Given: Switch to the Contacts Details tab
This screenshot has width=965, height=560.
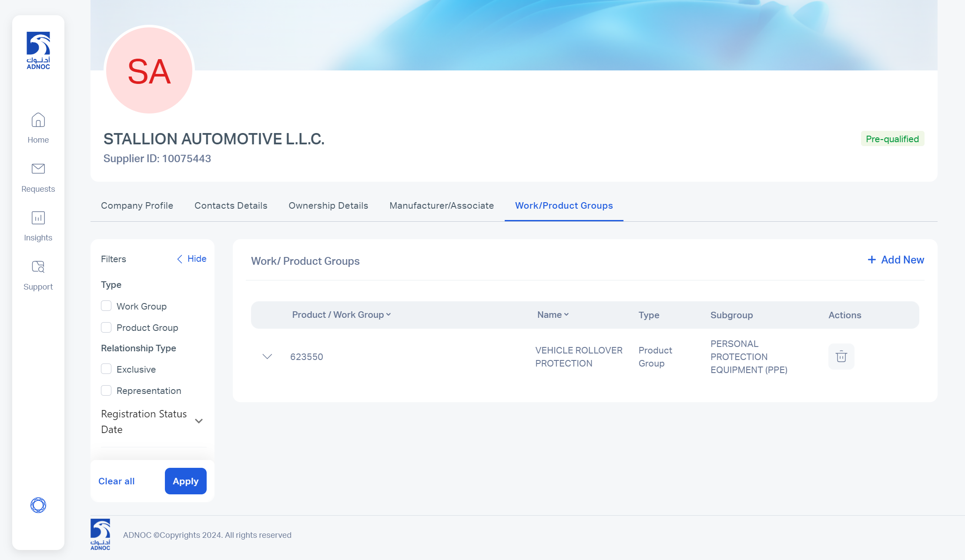Looking at the screenshot, I should (x=231, y=206).
